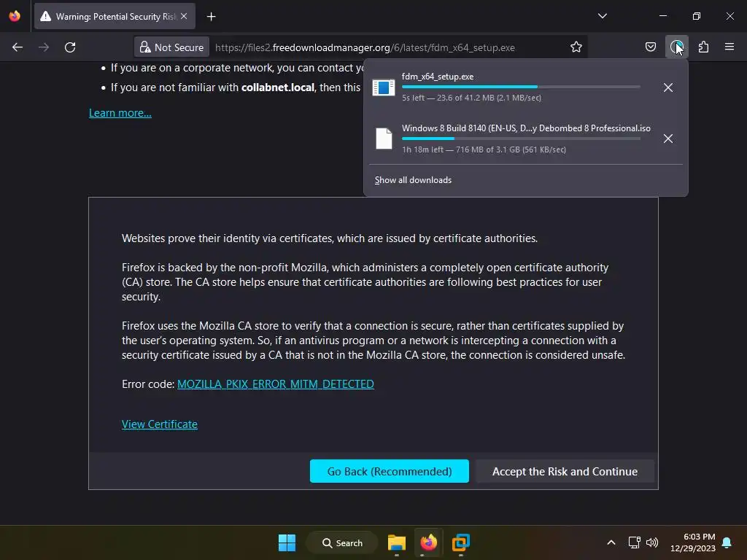747x560 pixels.
Task: Bookmark this page with the star
Action: click(576, 47)
